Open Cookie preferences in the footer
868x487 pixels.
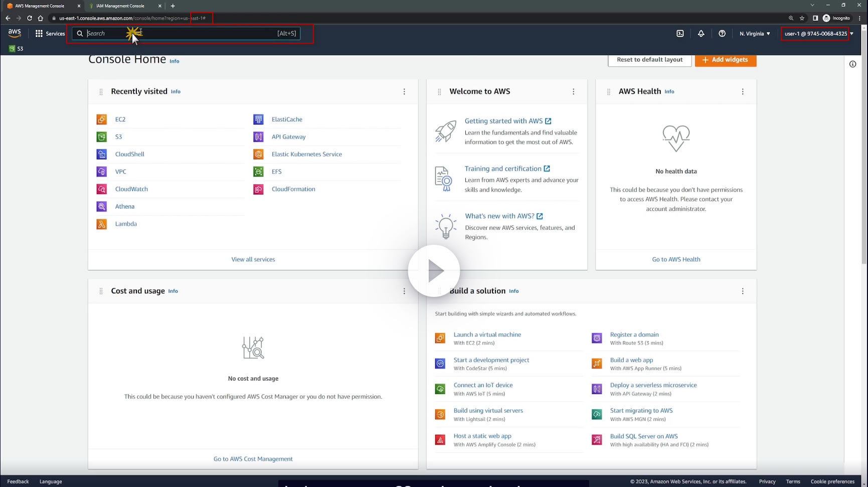(832, 481)
